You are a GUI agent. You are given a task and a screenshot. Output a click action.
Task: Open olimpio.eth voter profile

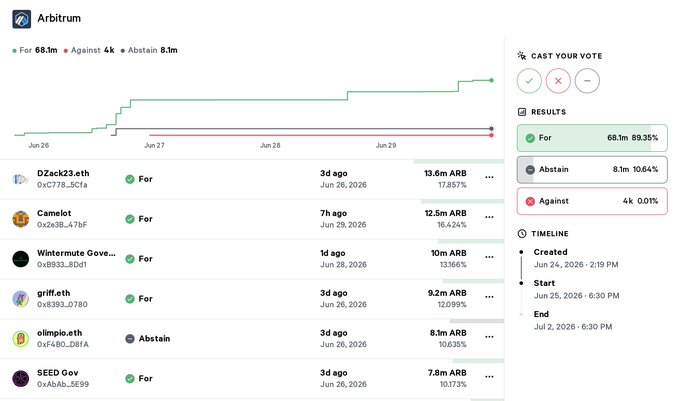tap(59, 333)
